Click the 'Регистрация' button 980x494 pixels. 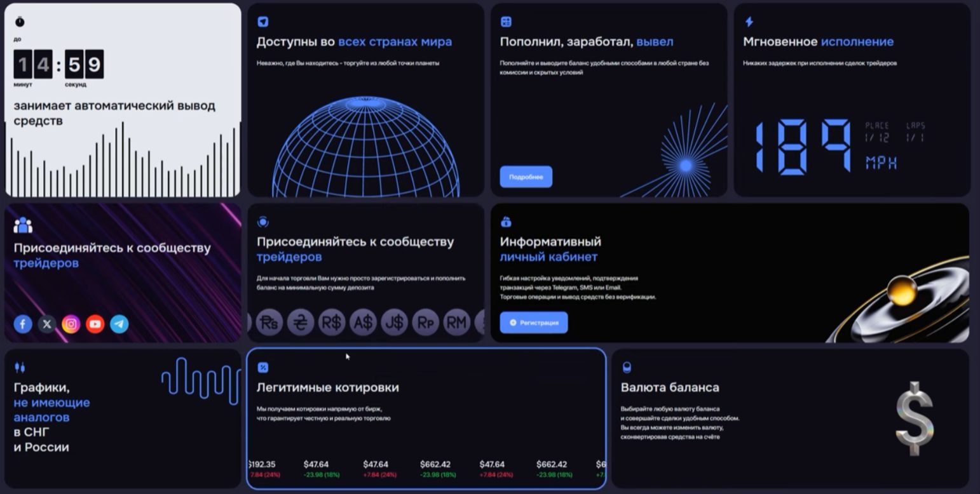[x=534, y=323]
